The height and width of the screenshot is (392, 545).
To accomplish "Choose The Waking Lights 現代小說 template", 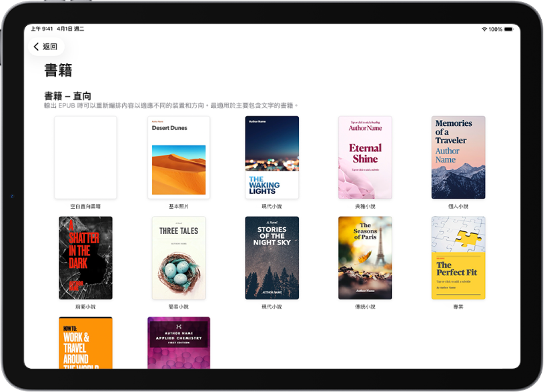I will 271,157.
